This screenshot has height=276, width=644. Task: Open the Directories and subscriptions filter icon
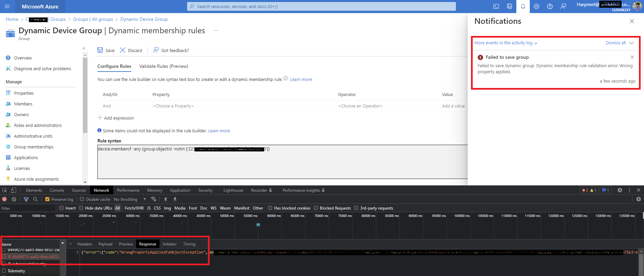(510, 6)
